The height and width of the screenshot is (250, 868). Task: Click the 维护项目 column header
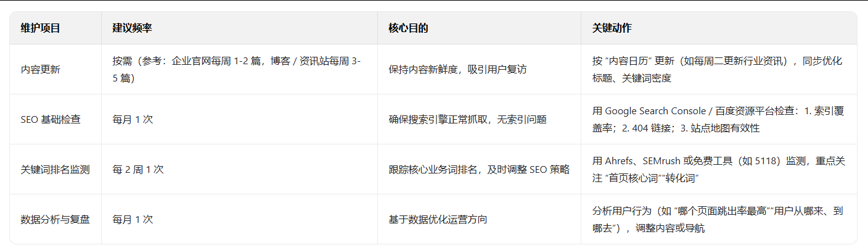pyautogui.click(x=40, y=28)
